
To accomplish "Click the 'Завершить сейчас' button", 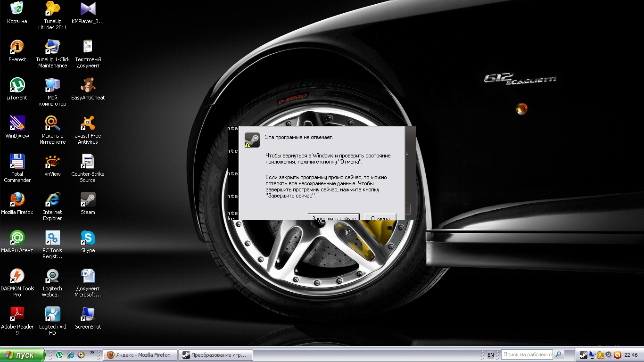I will [x=334, y=217].
